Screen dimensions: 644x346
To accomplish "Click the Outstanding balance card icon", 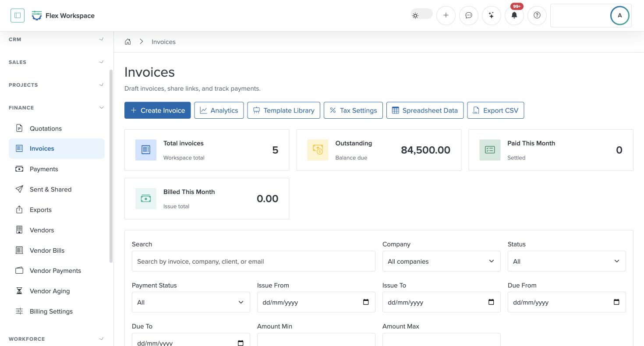I will [x=318, y=150].
